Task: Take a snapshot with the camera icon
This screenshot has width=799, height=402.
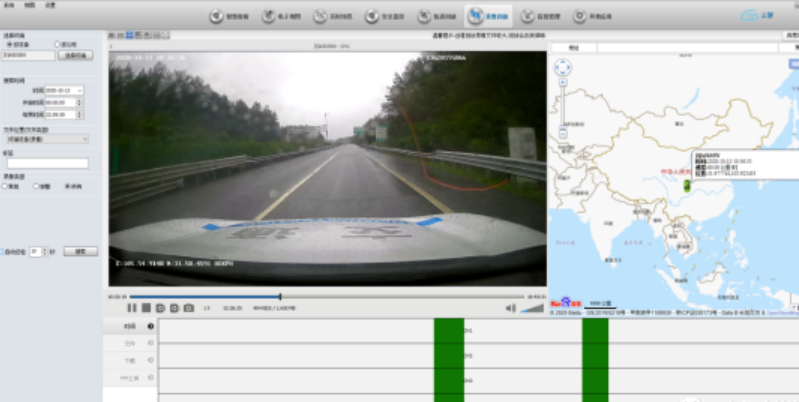Action: 188,308
